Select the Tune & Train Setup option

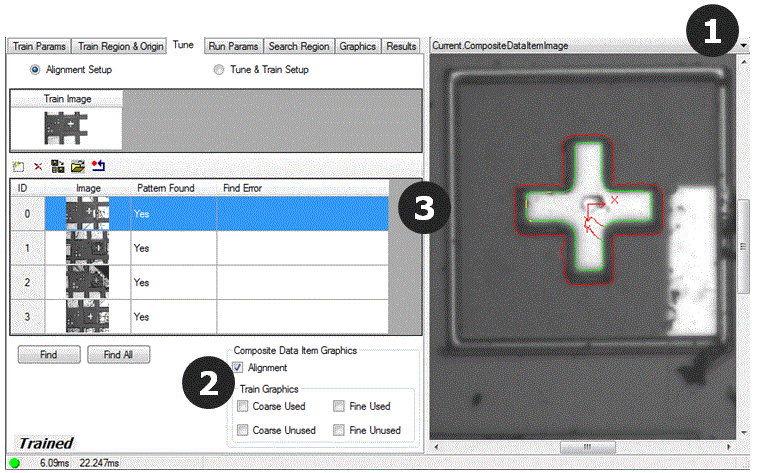click(x=220, y=70)
